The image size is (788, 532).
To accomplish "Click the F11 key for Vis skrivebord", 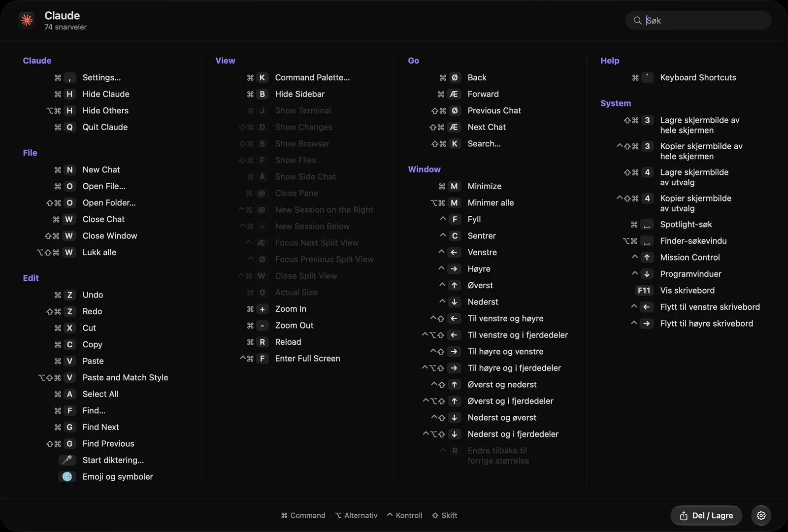I will [644, 290].
